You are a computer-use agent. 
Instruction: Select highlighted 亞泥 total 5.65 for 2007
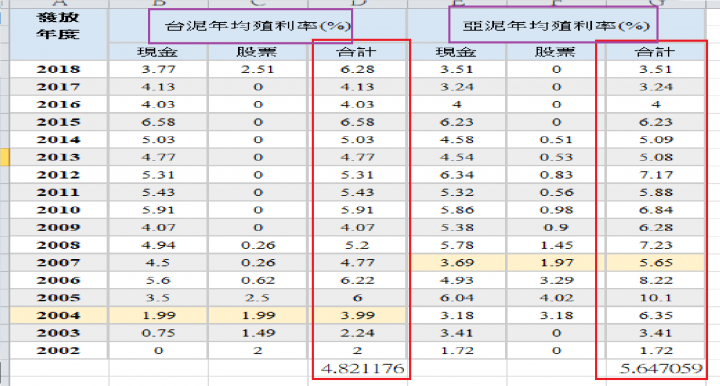click(656, 263)
